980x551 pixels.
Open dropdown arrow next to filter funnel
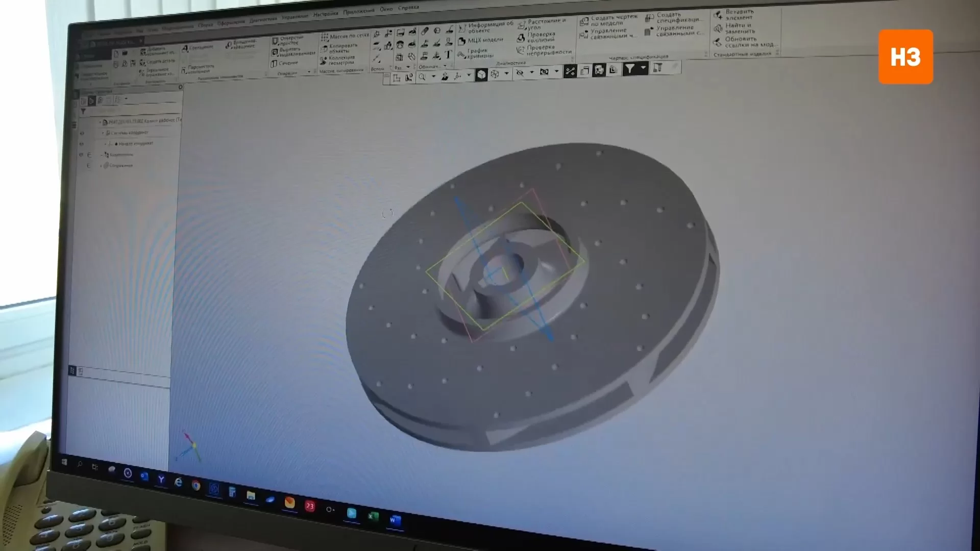(x=643, y=68)
